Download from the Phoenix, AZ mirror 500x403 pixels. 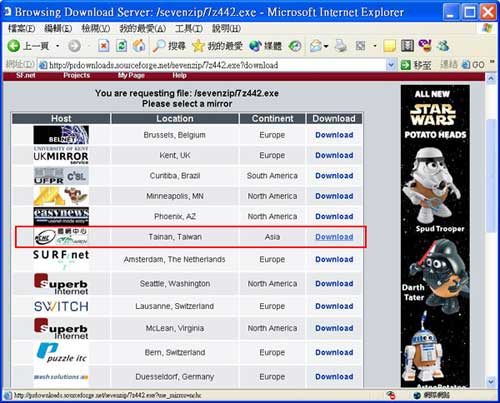pyautogui.click(x=334, y=216)
